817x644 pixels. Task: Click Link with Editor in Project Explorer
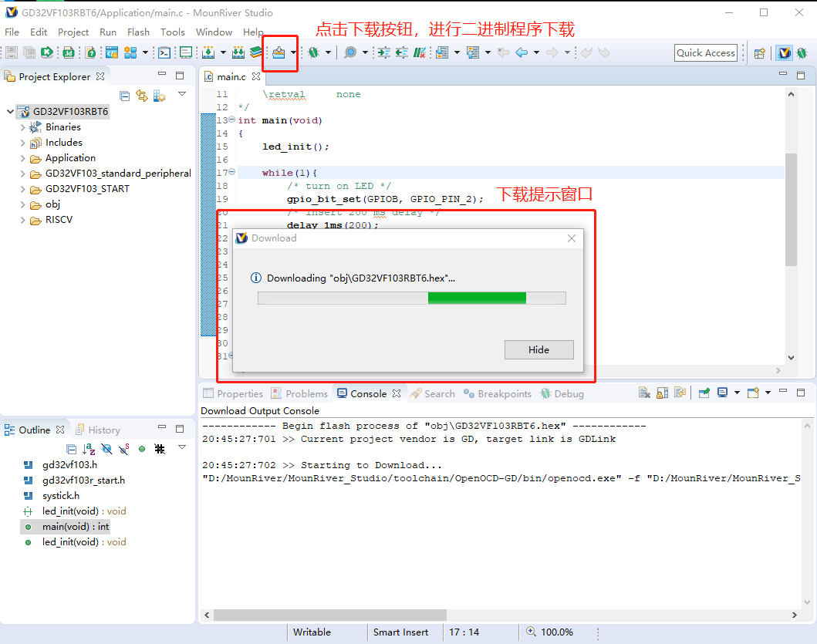(142, 96)
